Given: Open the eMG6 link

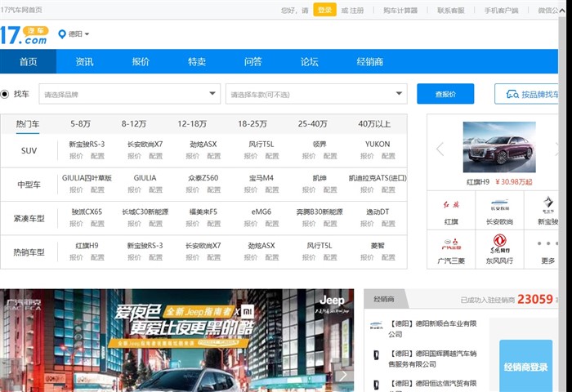Looking at the screenshot, I should coord(261,212).
